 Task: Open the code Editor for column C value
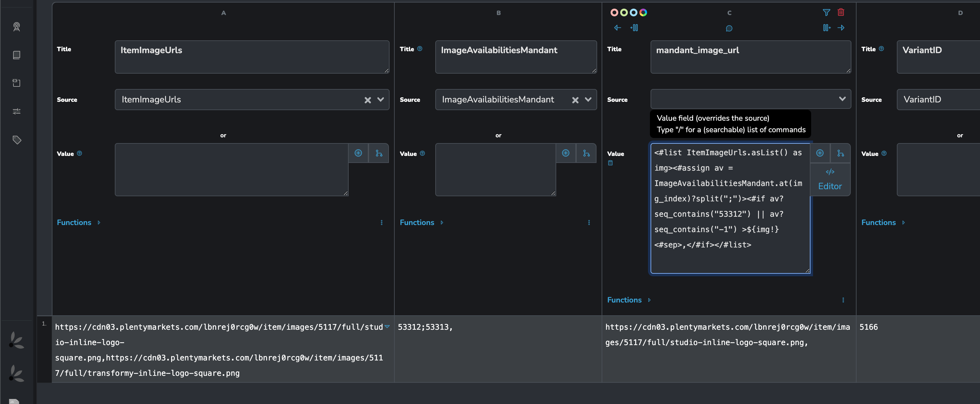click(830, 180)
